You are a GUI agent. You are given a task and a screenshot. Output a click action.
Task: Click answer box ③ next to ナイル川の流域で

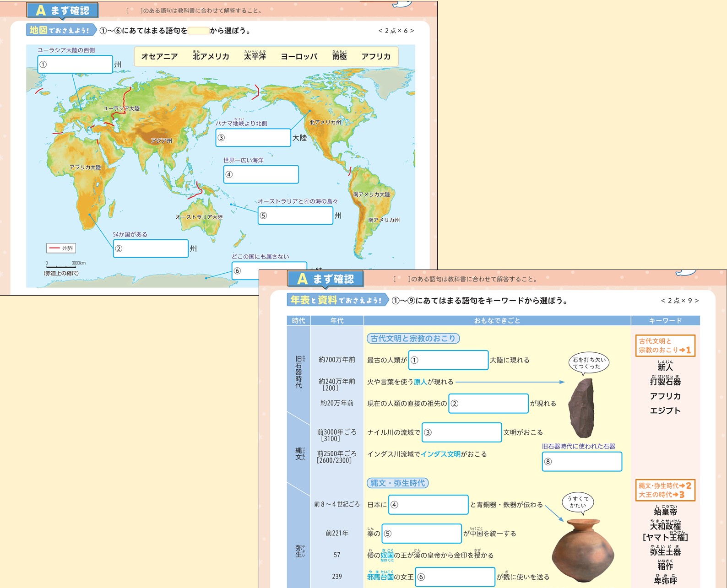tap(461, 432)
